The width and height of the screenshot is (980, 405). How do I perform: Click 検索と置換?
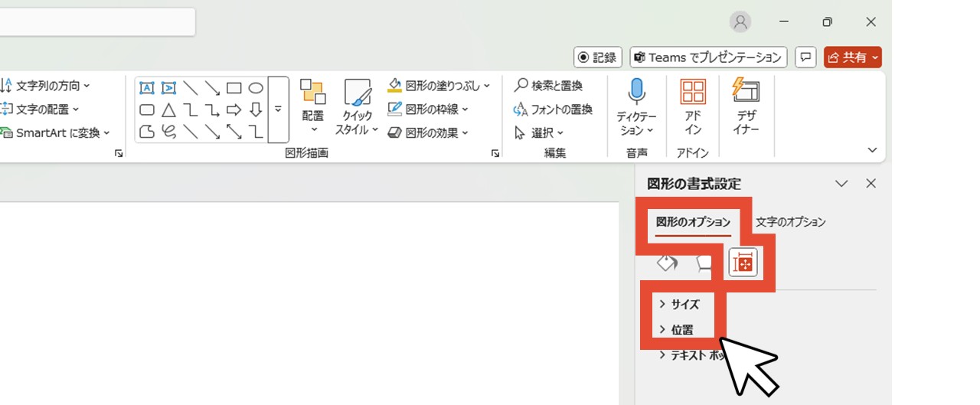[548, 85]
